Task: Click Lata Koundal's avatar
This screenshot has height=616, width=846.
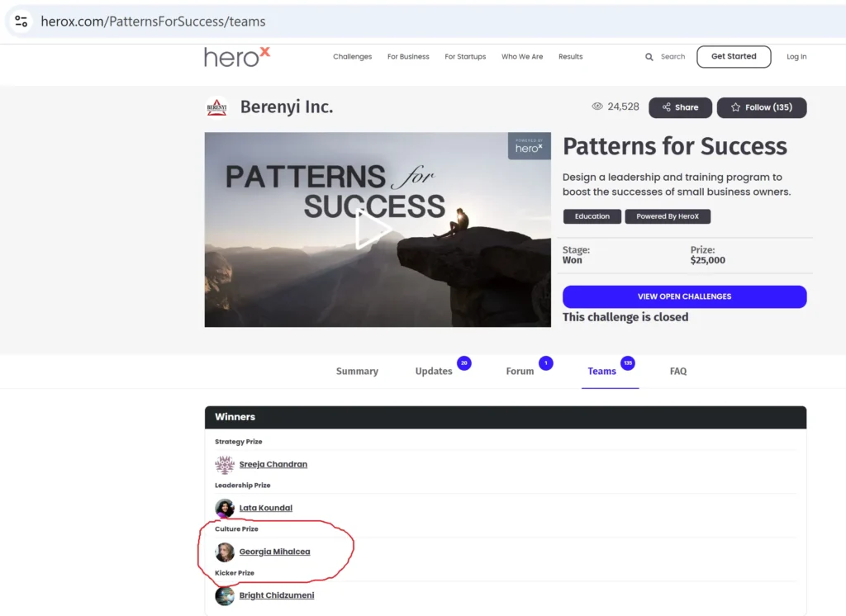Action: [225, 508]
